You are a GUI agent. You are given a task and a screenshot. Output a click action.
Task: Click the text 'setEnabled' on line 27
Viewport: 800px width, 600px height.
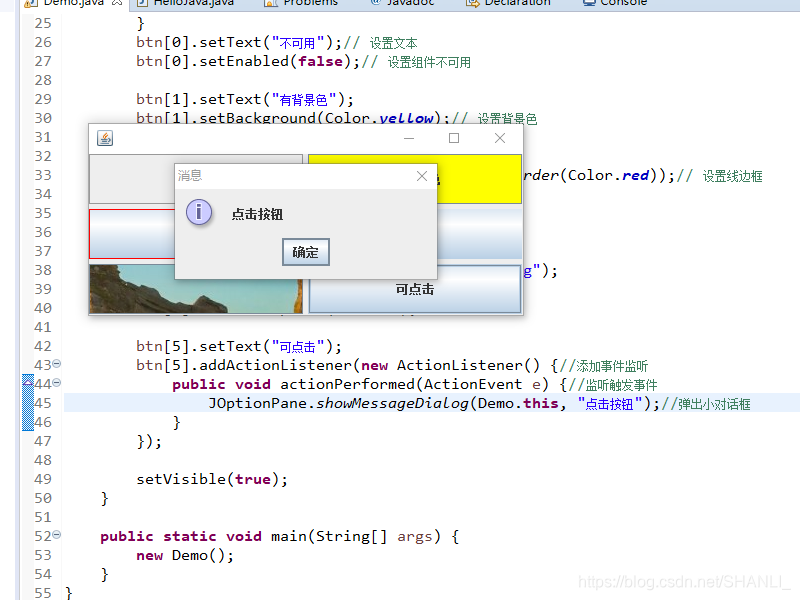244,61
